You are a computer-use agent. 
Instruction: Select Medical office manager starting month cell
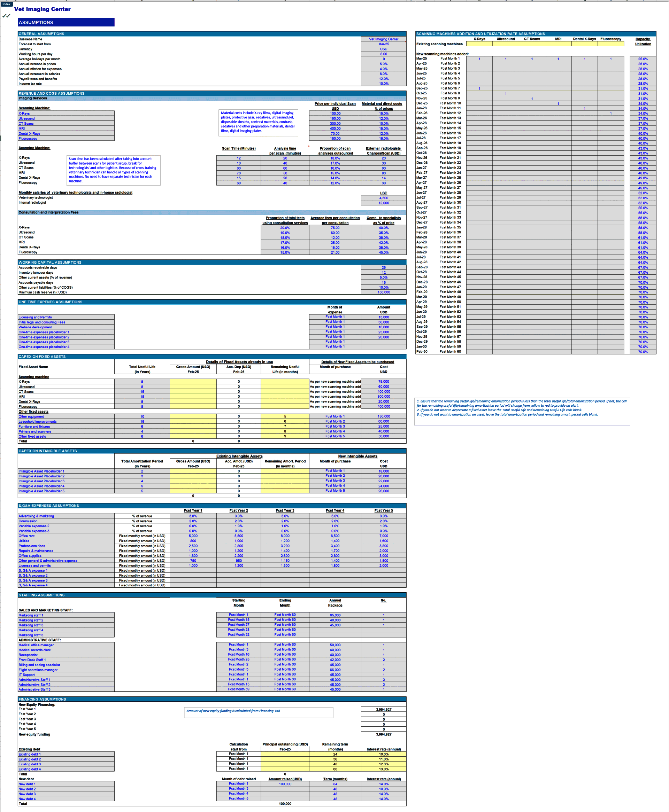tap(239, 645)
